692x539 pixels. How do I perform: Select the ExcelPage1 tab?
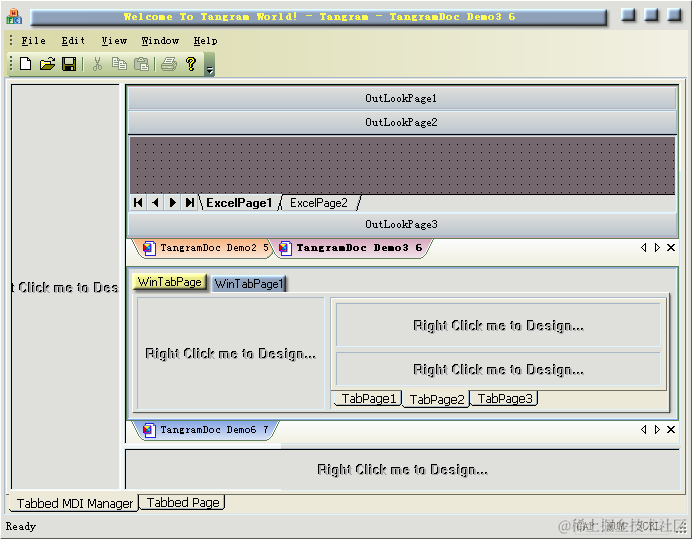(x=239, y=203)
